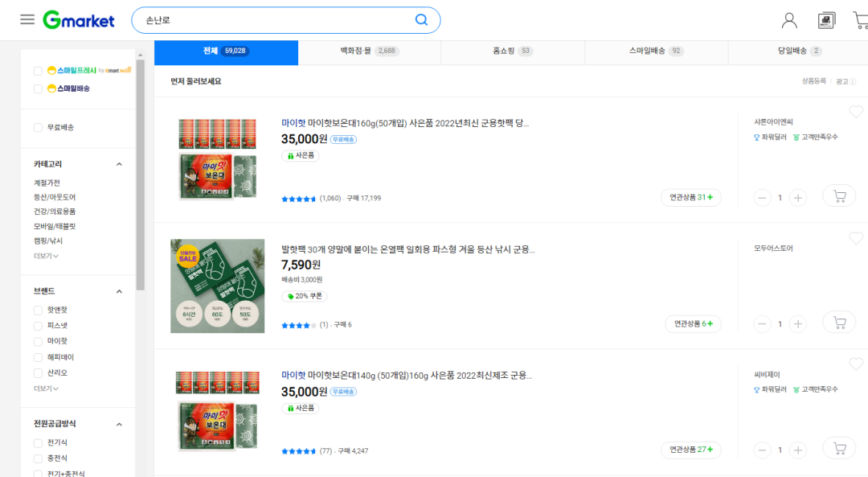Open recently viewed items icon

pos(826,20)
